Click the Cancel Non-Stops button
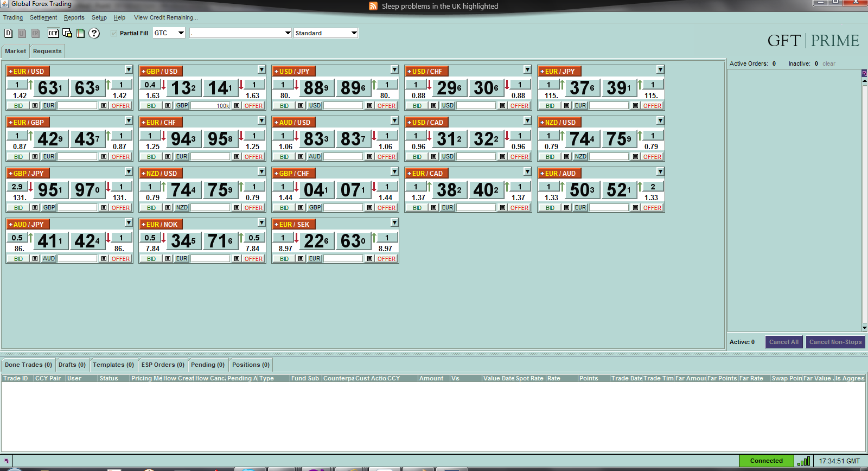The height and width of the screenshot is (471, 868). pos(835,342)
